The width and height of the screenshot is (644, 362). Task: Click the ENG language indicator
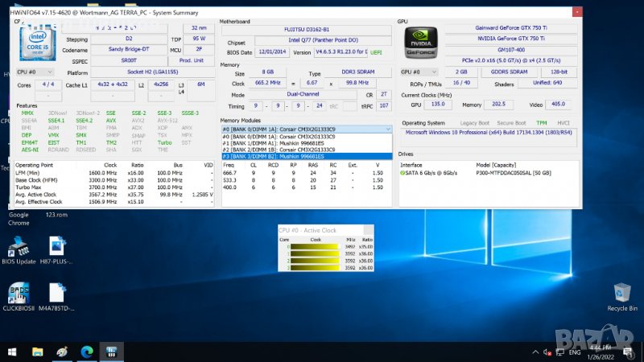[576, 352]
